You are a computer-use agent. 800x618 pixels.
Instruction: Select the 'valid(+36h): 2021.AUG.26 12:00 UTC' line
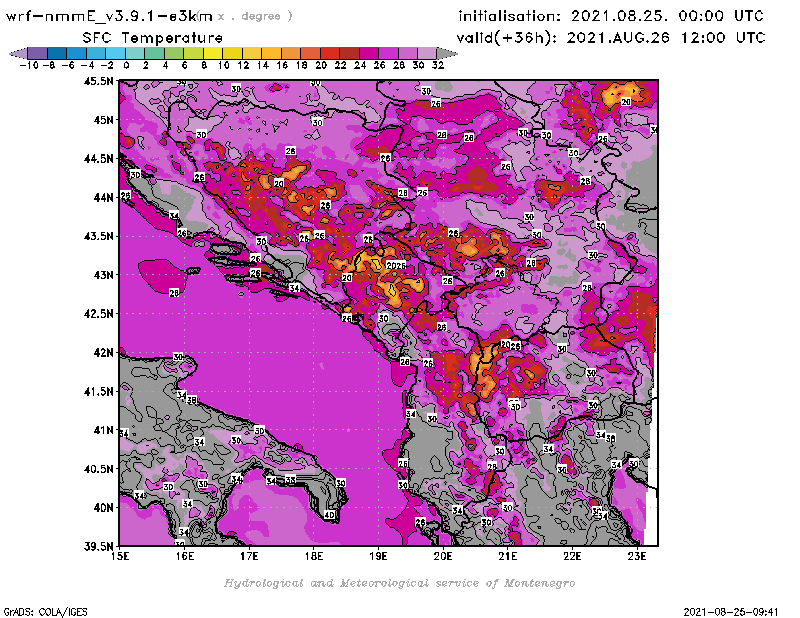[611, 38]
